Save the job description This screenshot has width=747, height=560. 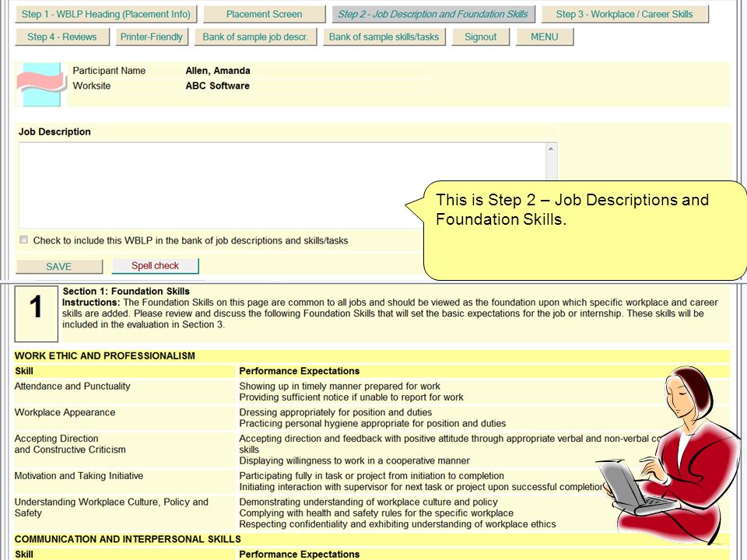pyautogui.click(x=59, y=267)
